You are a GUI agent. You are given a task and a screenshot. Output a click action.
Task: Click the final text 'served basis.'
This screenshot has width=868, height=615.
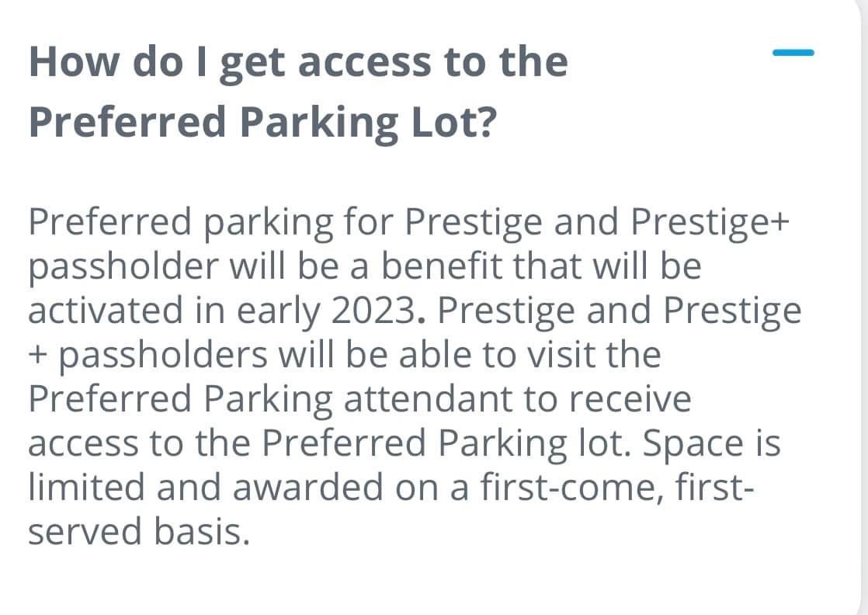(x=140, y=531)
